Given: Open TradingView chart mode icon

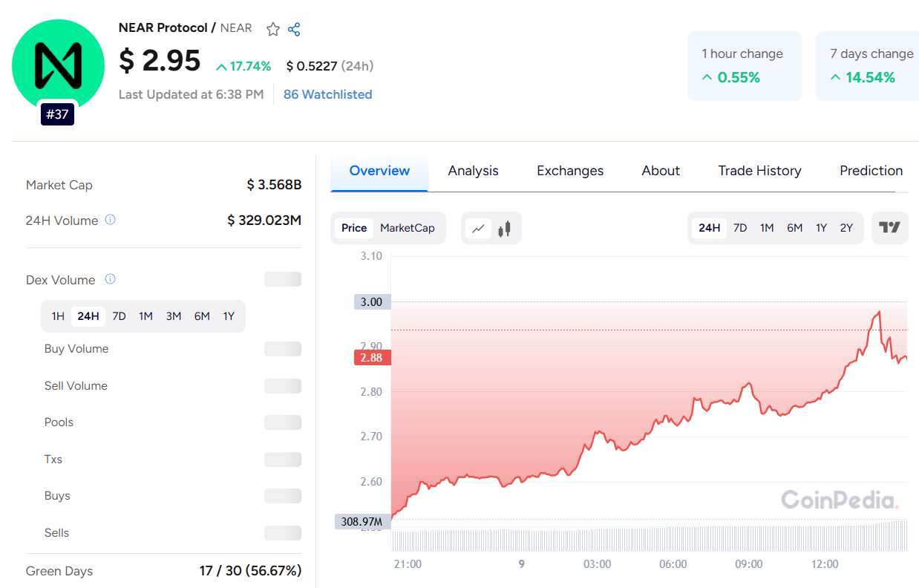Looking at the screenshot, I should click(x=889, y=228).
